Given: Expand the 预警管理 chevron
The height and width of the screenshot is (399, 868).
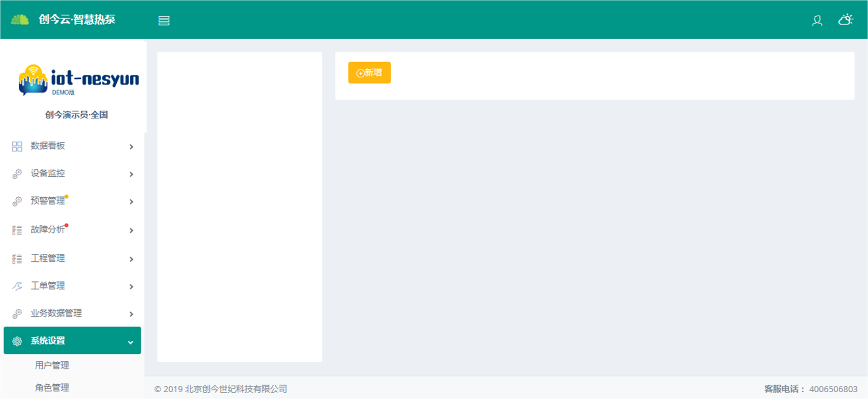Looking at the screenshot, I should (x=131, y=202).
